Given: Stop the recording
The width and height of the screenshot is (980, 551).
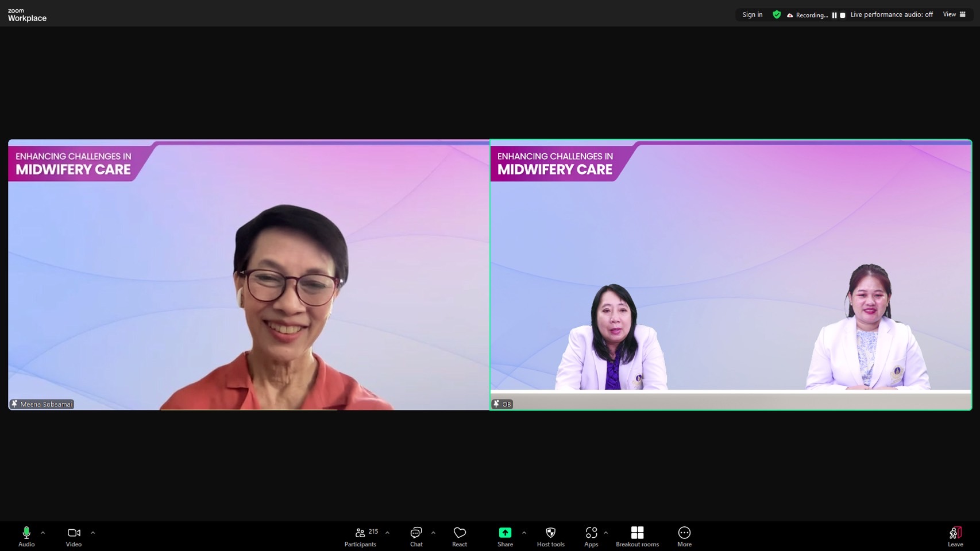Looking at the screenshot, I should 843,15.
